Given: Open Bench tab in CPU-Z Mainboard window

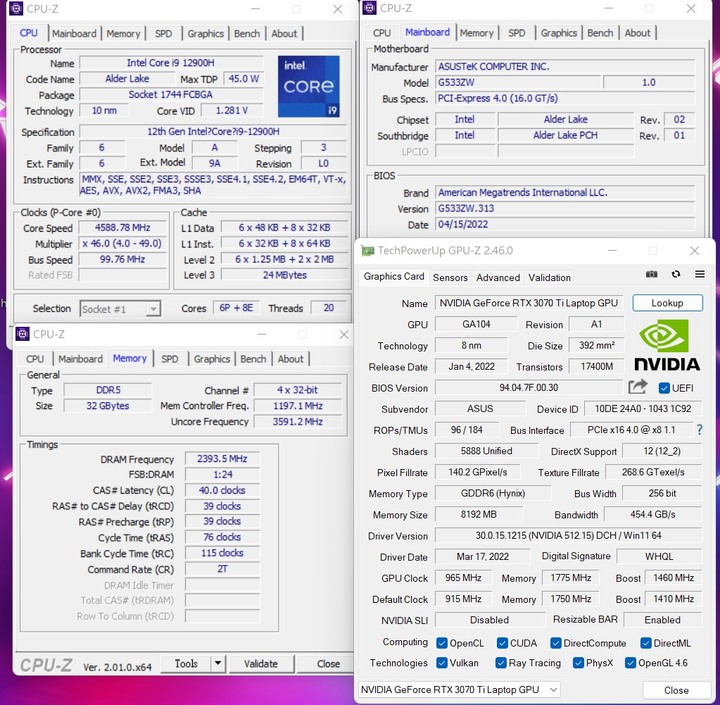Looking at the screenshot, I should [x=600, y=33].
